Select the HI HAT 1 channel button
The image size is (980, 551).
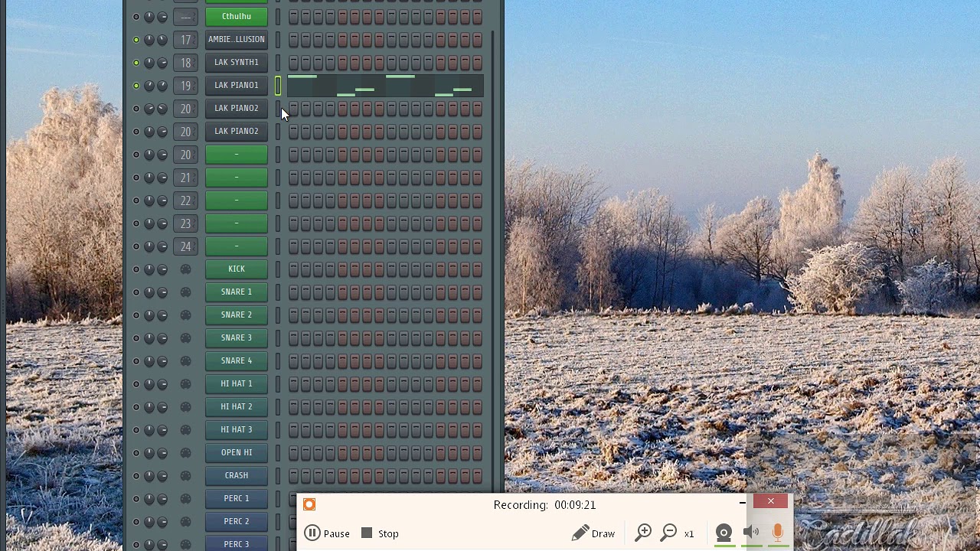[237, 383]
